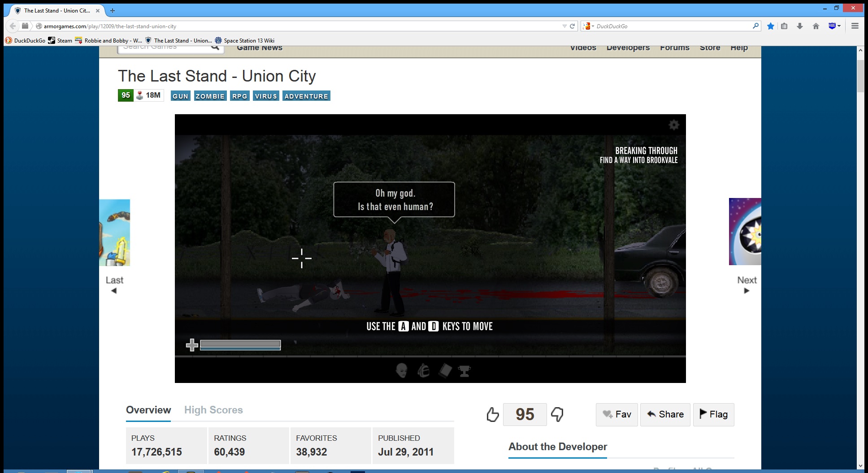Add game to favorites with Fav
Screen dimensions: 868x473
coord(616,414)
